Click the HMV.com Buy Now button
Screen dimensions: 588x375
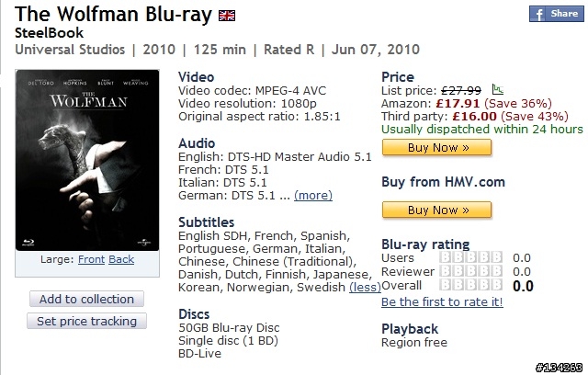[x=437, y=210]
